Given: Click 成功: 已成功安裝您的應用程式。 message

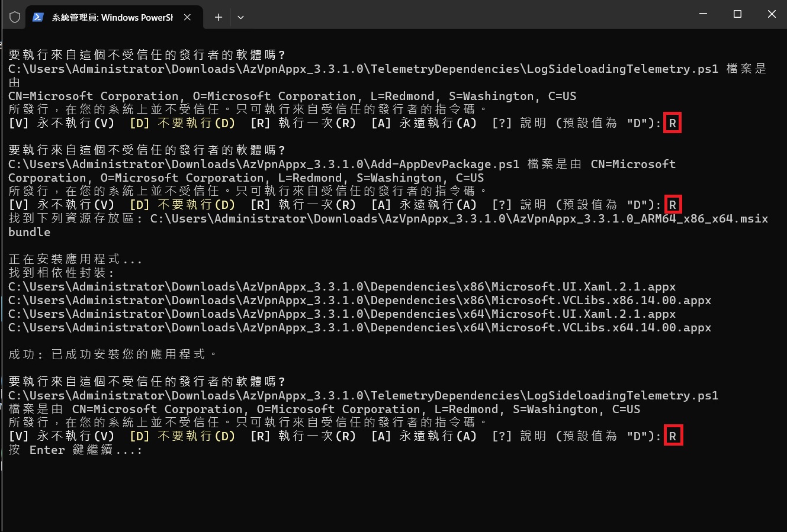Looking at the screenshot, I should point(113,354).
